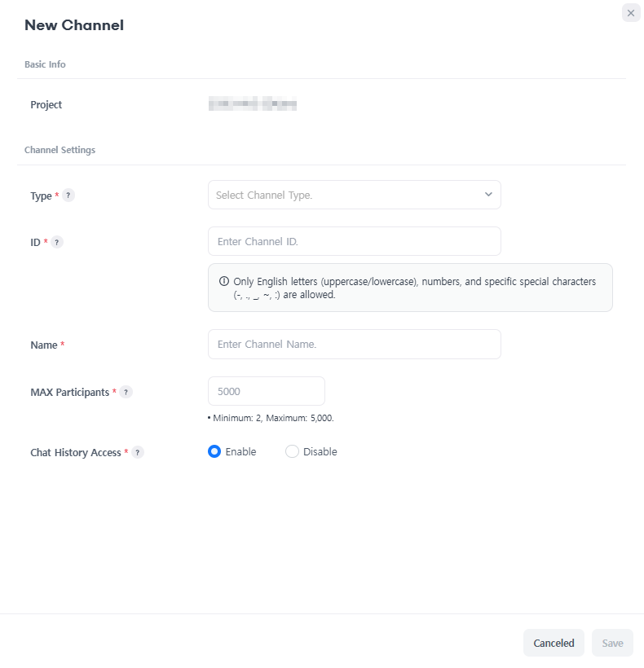Click the Save button

coord(612,643)
